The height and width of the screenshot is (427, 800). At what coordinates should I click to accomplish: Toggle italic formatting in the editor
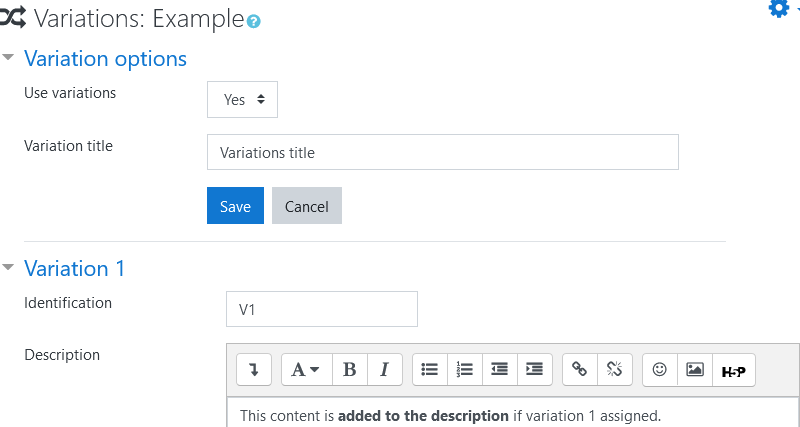click(384, 369)
